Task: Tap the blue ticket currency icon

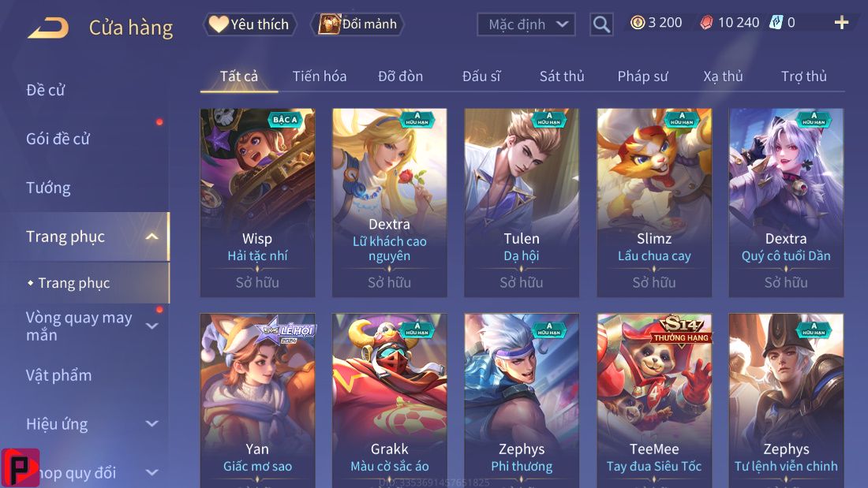Action: click(x=776, y=23)
